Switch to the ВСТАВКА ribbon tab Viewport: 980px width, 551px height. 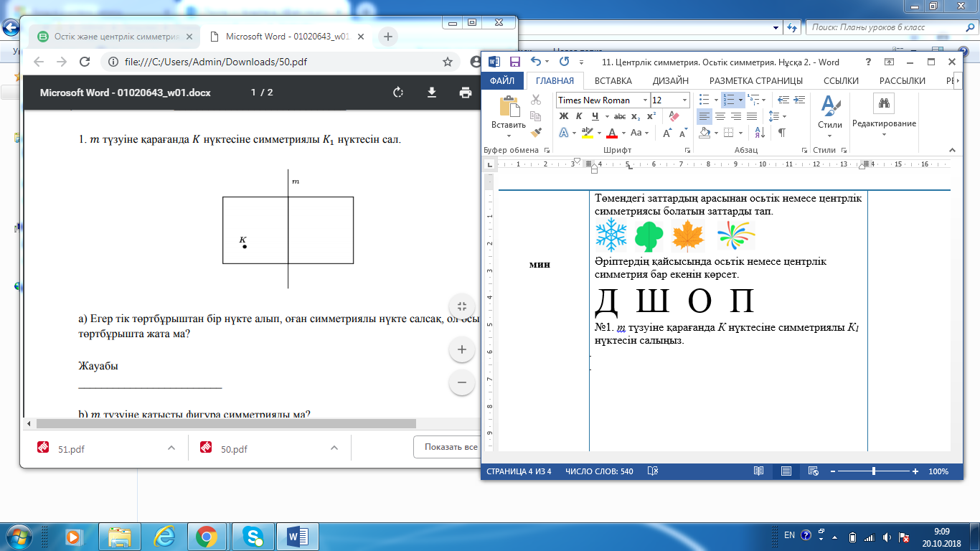613,81
